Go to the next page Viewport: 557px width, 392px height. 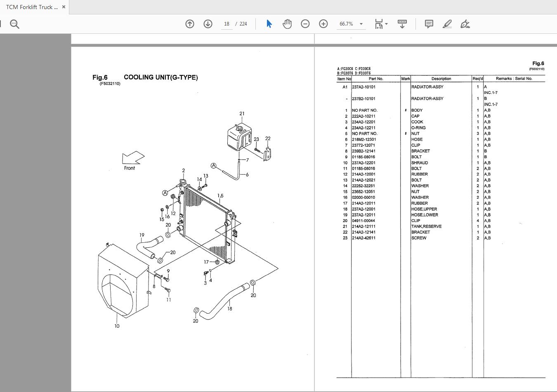click(208, 24)
